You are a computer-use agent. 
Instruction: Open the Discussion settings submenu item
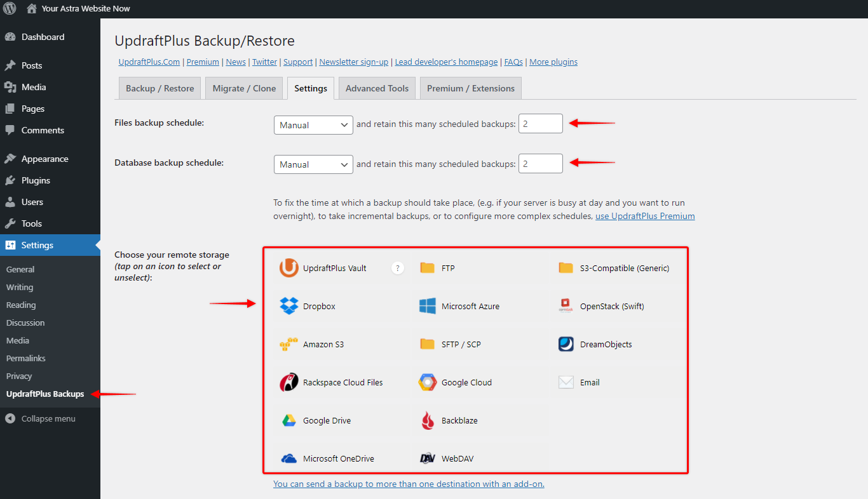point(25,323)
